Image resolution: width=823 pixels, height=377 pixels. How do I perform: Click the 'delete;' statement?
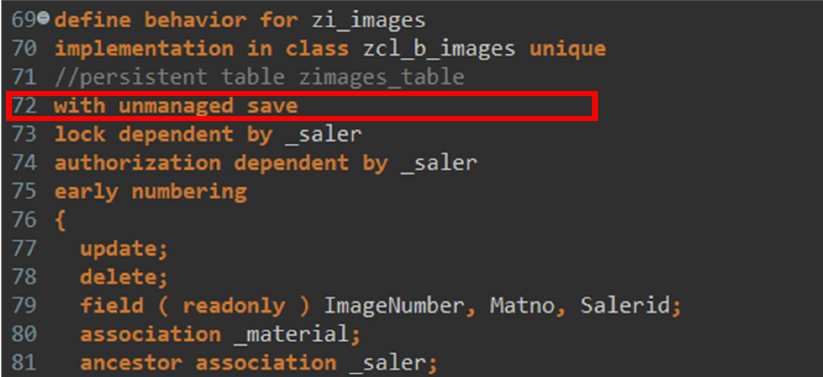click(124, 277)
